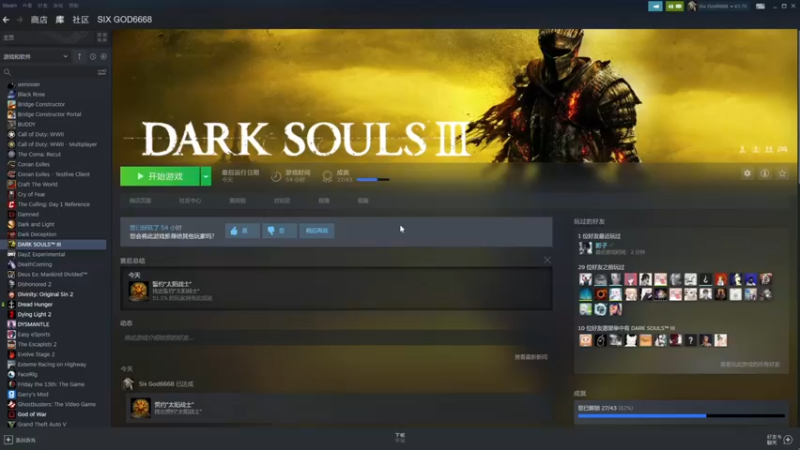Click the later reminder button
Image resolution: width=800 pixels, height=450 pixels.
click(x=316, y=231)
